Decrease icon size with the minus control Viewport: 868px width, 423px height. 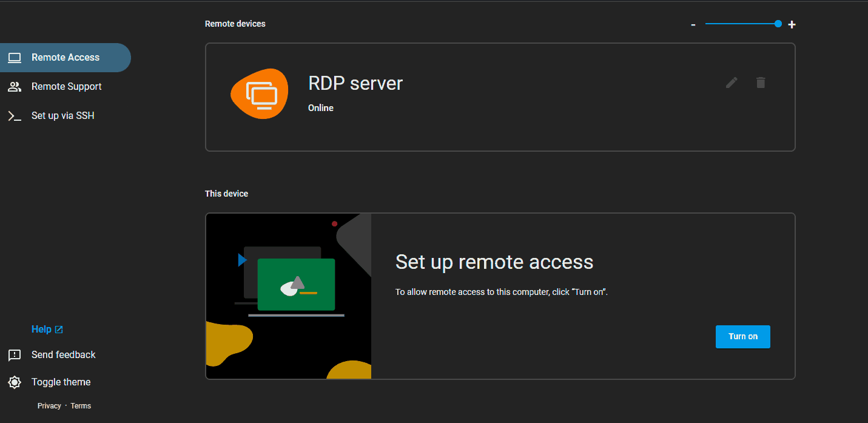693,24
